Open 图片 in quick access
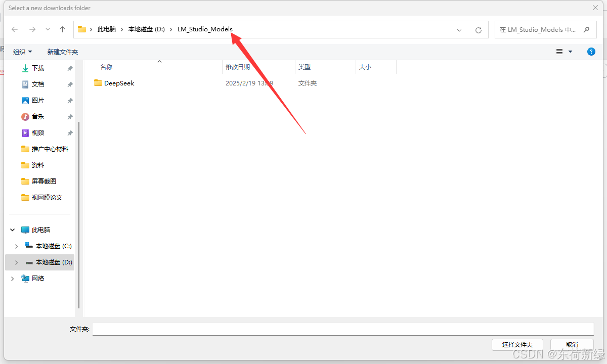Screen dimensions: 607x364 coord(38,100)
